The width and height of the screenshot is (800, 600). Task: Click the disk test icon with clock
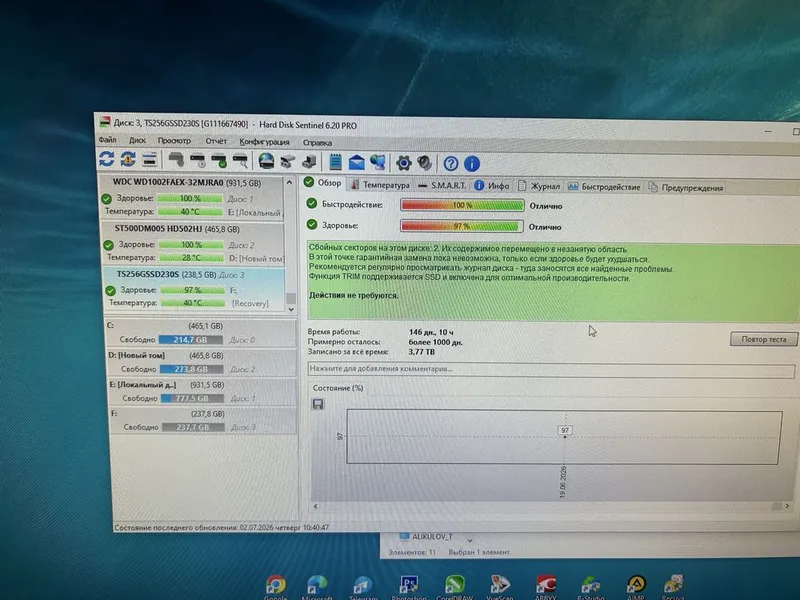[x=197, y=161]
